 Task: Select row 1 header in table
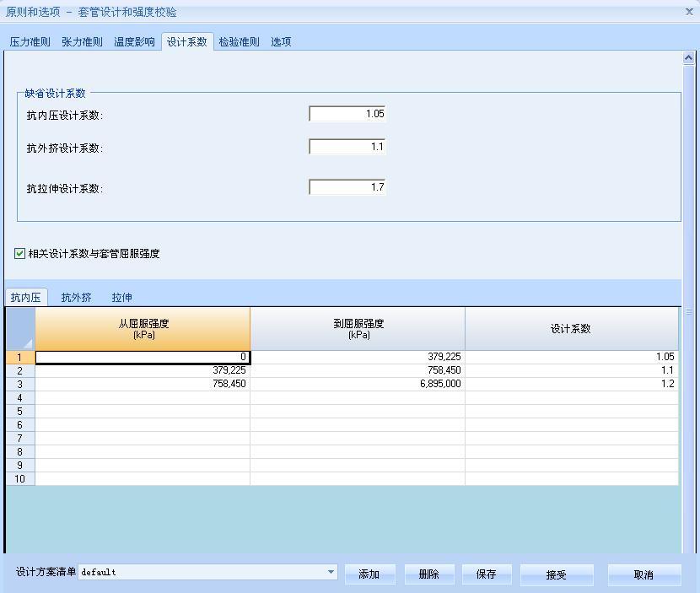point(20,357)
